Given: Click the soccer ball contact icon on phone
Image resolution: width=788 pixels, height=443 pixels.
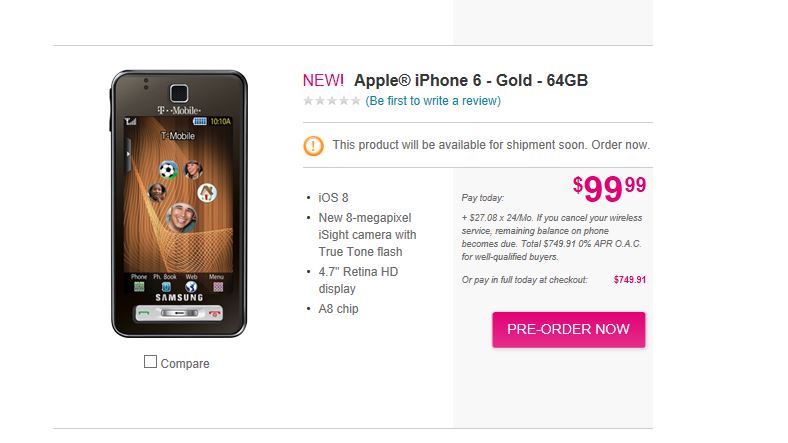Looking at the screenshot, I should coord(168,170).
